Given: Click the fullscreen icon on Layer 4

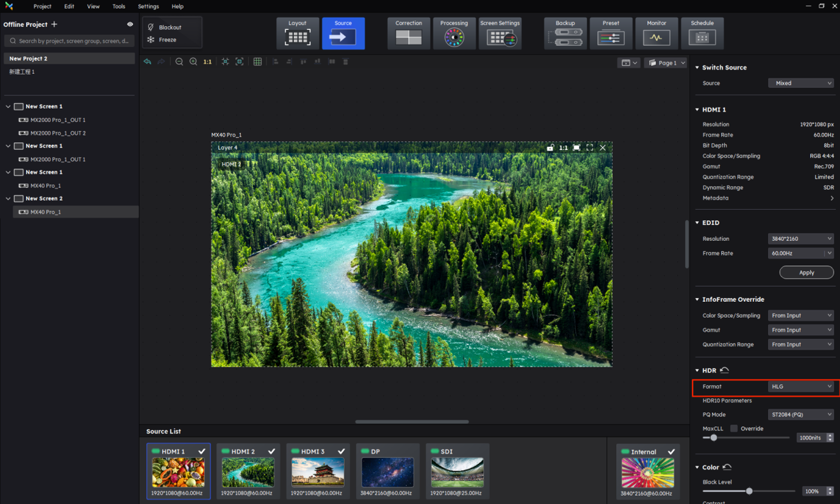Looking at the screenshot, I should coord(590,147).
